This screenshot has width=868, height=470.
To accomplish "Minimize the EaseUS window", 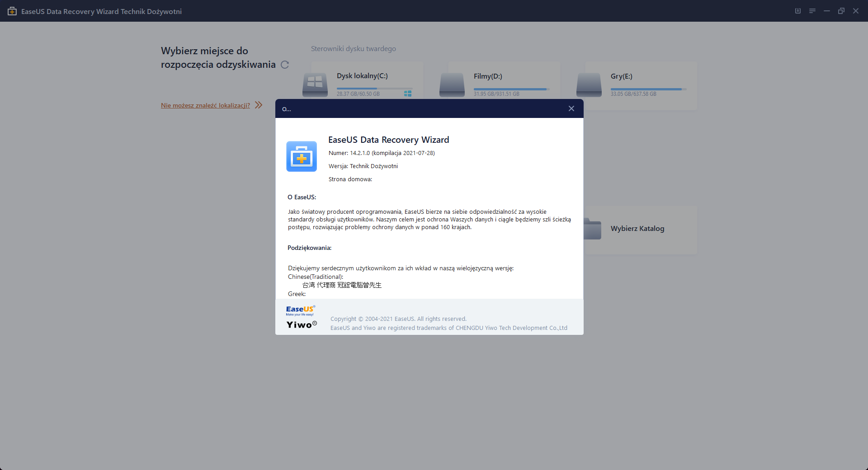I will pos(827,11).
